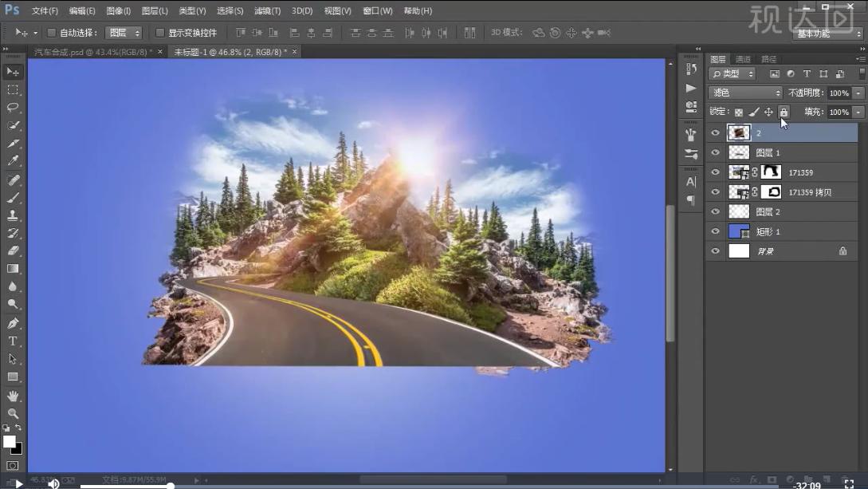The image size is (868, 489).
Task: Click the lock transparent pixels icon
Action: tap(739, 112)
